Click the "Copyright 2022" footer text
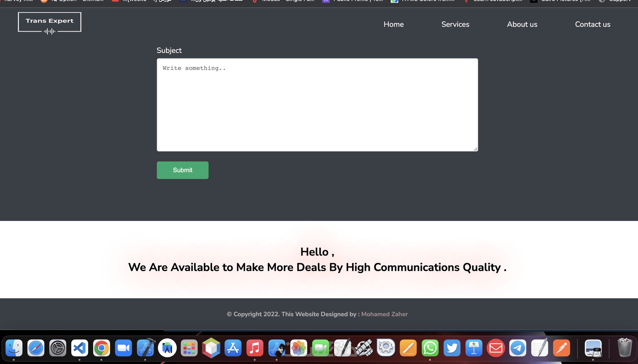This screenshot has height=364, width=638. pyautogui.click(x=253, y=314)
